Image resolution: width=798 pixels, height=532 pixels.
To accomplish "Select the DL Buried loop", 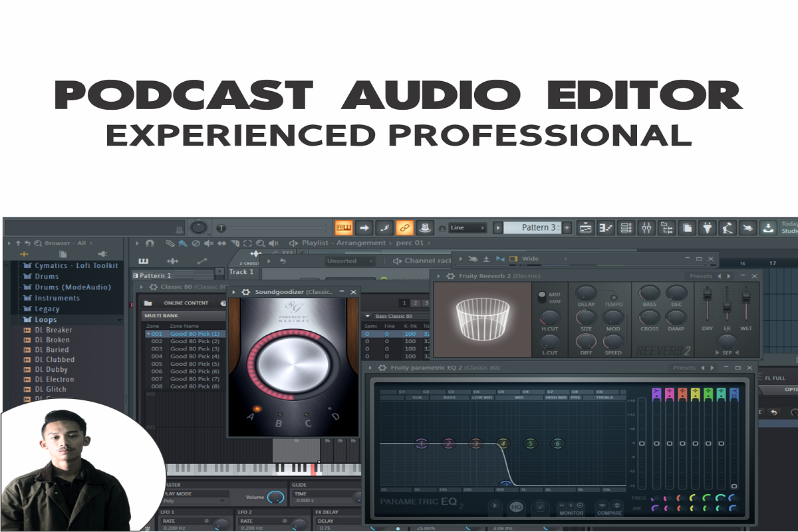I will tap(51, 350).
